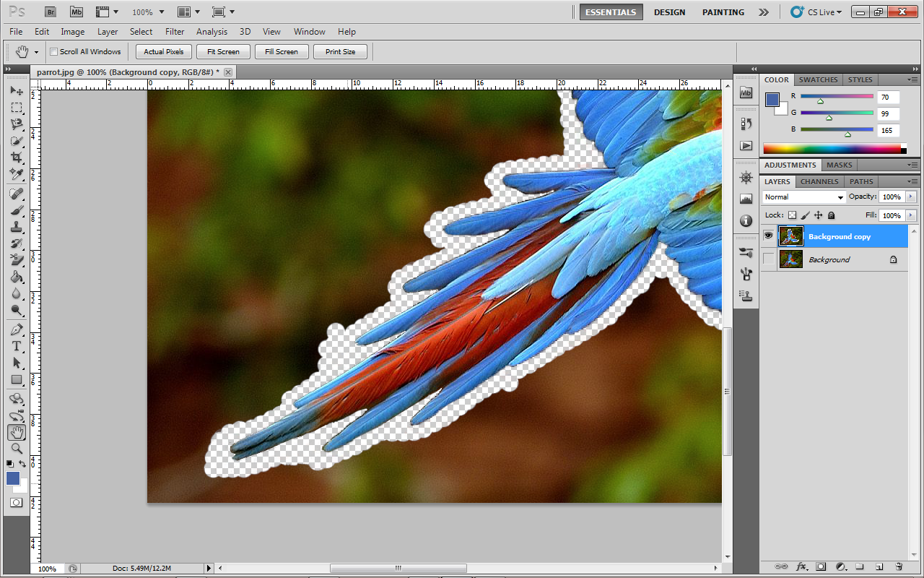The width and height of the screenshot is (924, 578).
Task: Open the Histogram panel icon
Action: (746, 199)
